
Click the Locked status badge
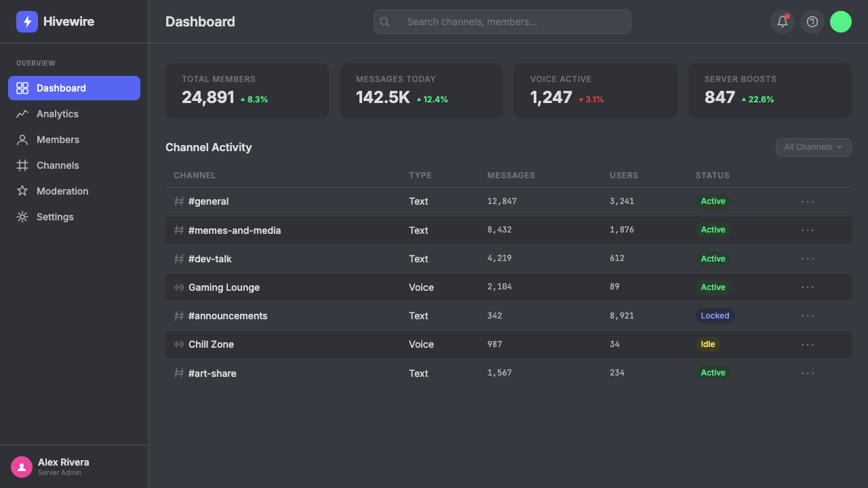click(715, 316)
